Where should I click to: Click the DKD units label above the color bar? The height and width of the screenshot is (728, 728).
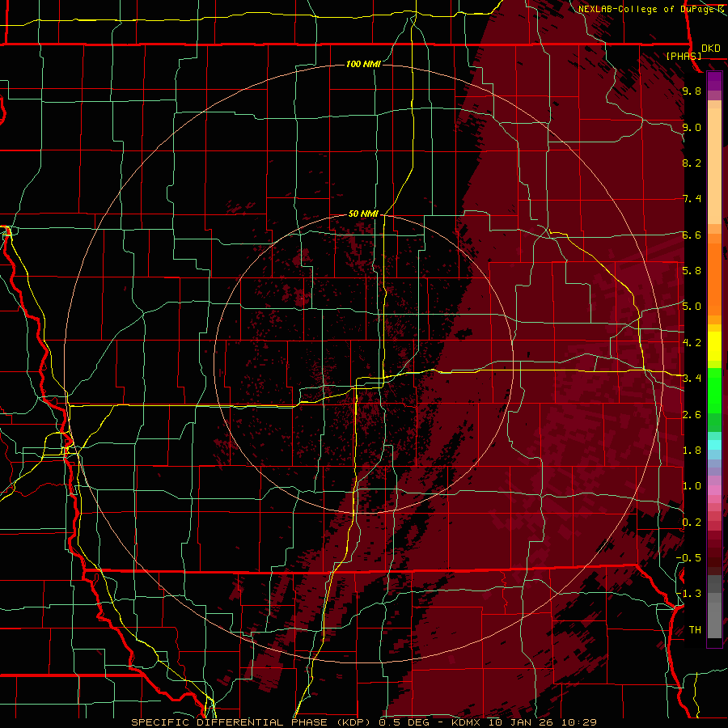pos(711,49)
